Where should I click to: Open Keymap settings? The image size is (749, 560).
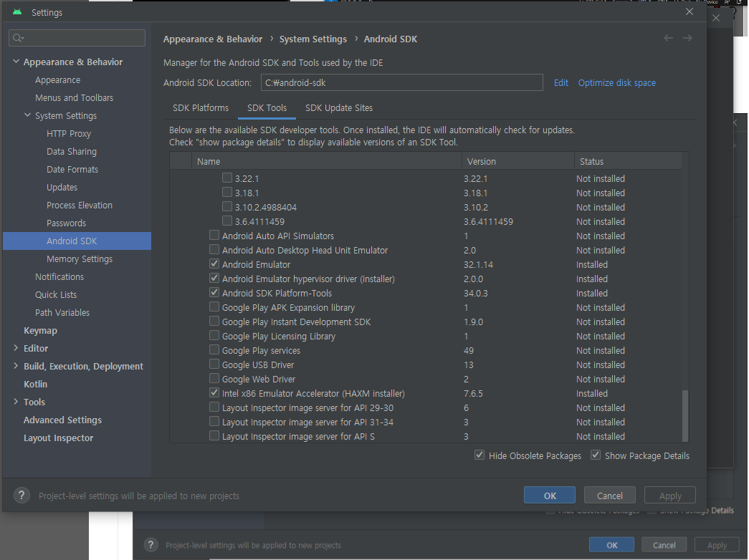pyautogui.click(x=40, y=330)
